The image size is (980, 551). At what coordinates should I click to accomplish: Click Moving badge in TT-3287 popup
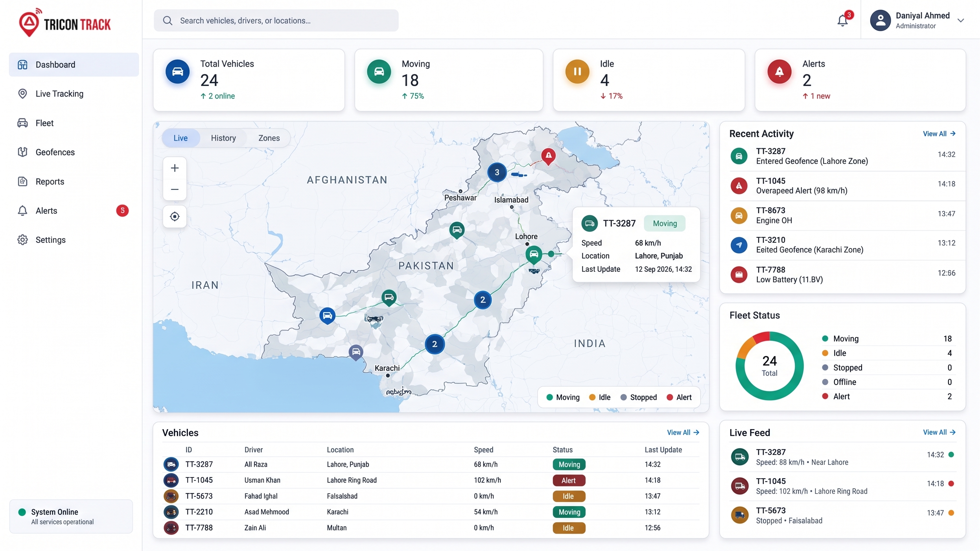coord(664,223)
